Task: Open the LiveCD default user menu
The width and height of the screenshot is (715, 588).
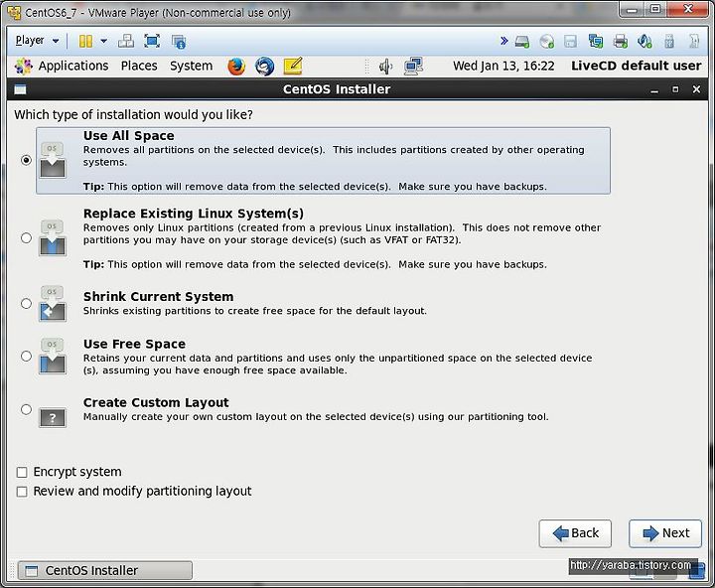Action: click(x=637, y=67)
